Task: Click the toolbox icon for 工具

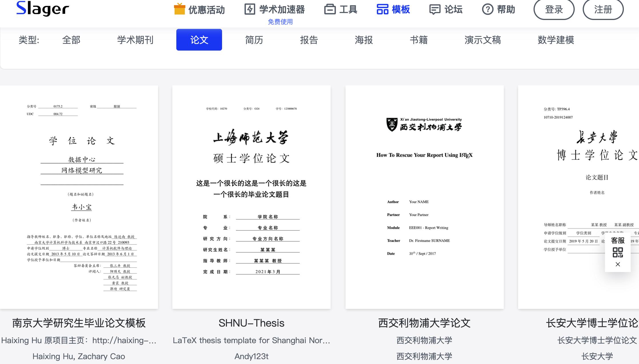Action: coord(330,9)
